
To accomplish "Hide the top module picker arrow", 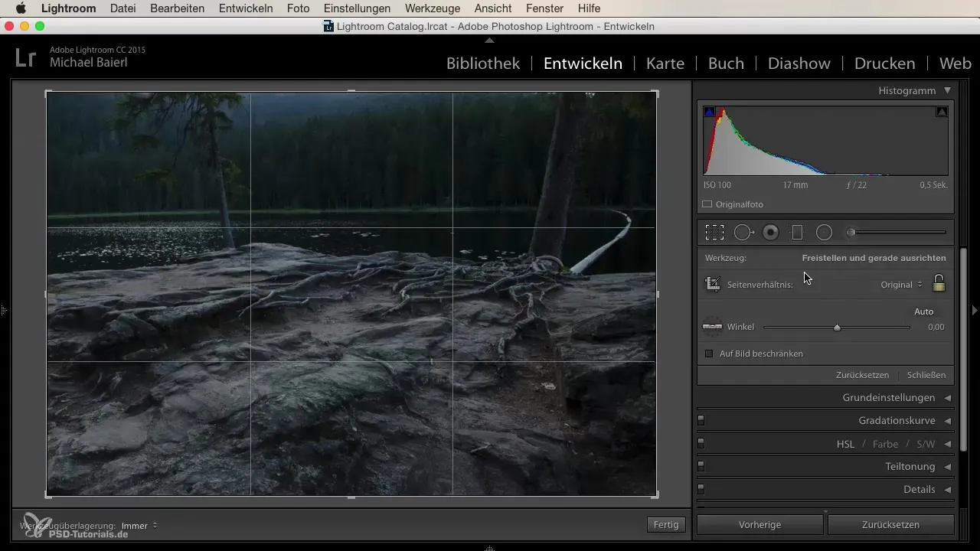I will tap(490, 40).
